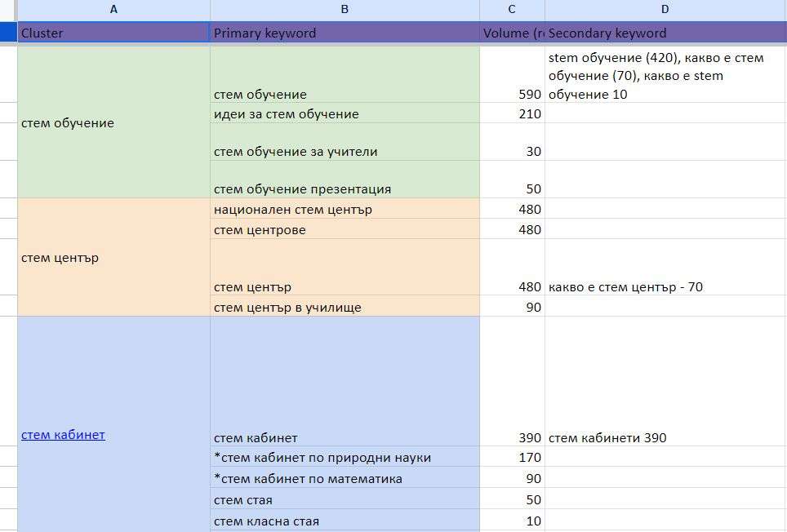Click the идеи за стем обучение cell

345,114
